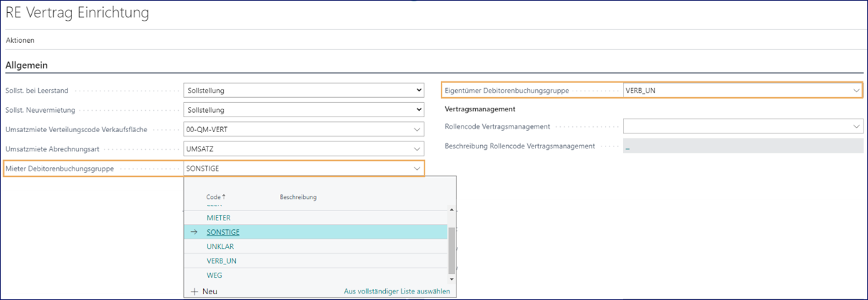This screenshot has height=300, width=868.
Task: Click Aus vollständiger Liste auswählen link
Action: (397, 292)
